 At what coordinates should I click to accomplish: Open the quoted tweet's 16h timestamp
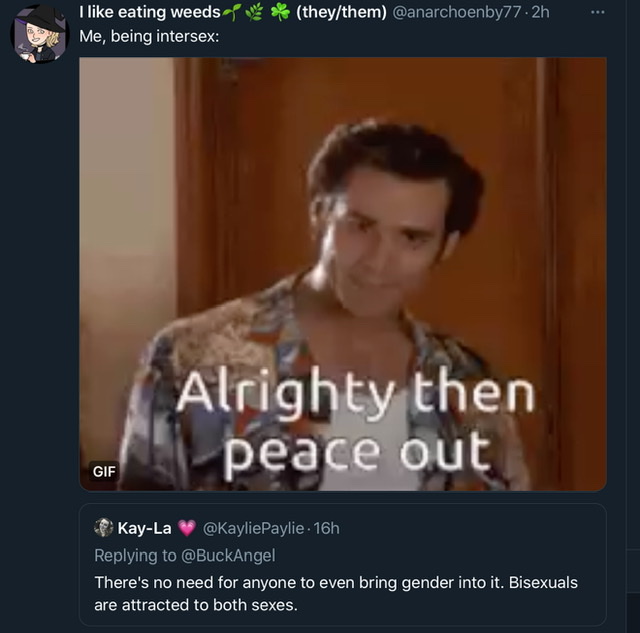click(x=327, y=528)
